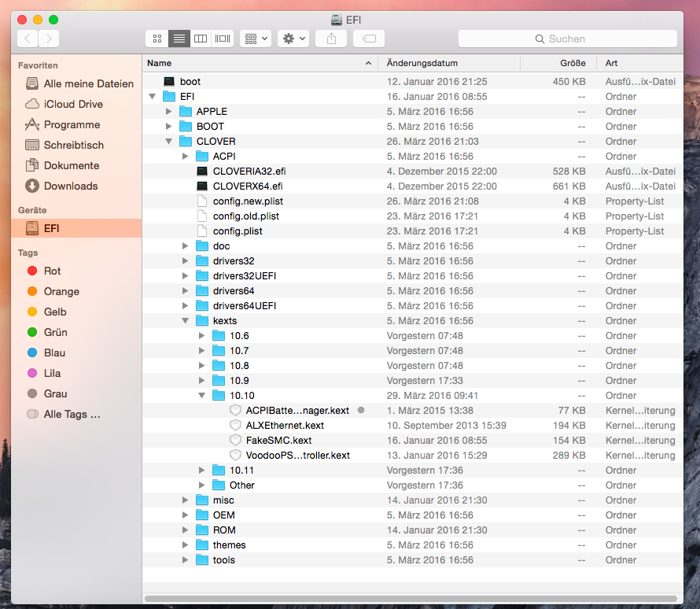Switch to column view in the toolbar

[x=201, y=39]
